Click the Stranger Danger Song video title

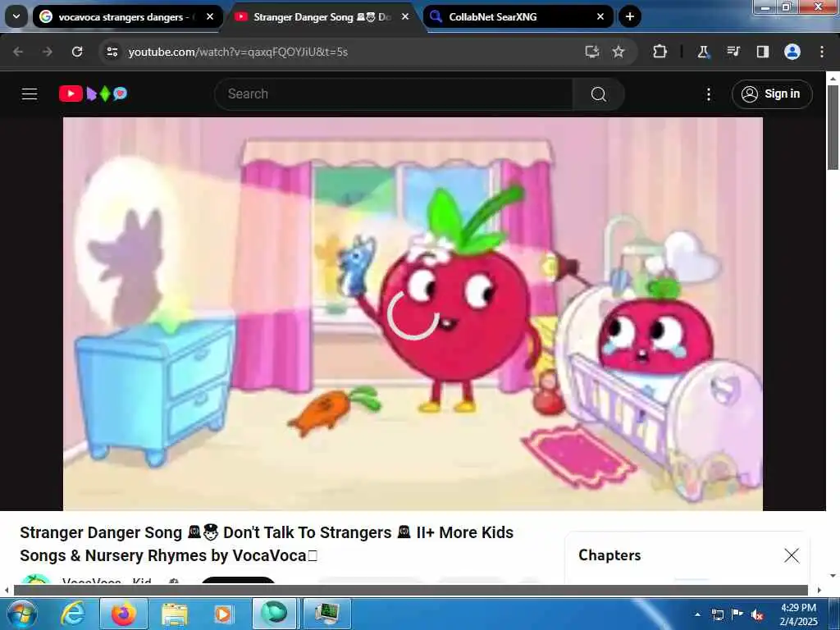pos(267,544)
